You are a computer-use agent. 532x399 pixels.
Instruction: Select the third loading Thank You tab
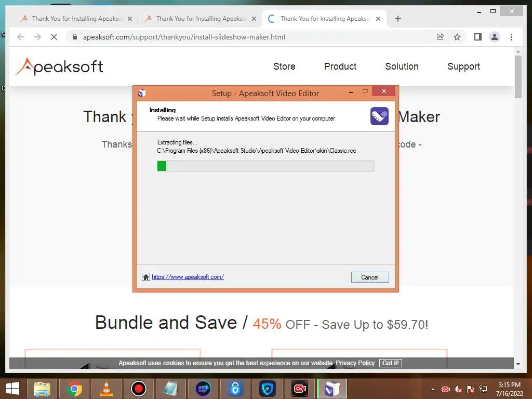coord(325,19)
